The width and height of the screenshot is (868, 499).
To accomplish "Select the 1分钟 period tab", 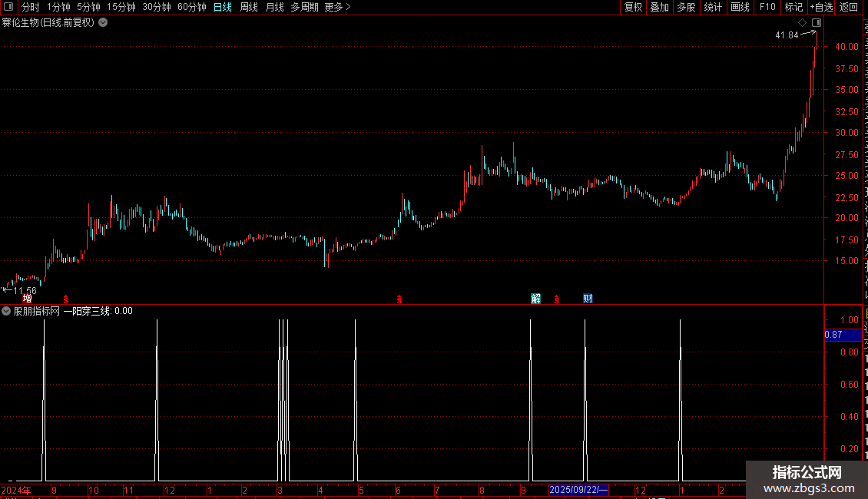I will click(58, 7).
